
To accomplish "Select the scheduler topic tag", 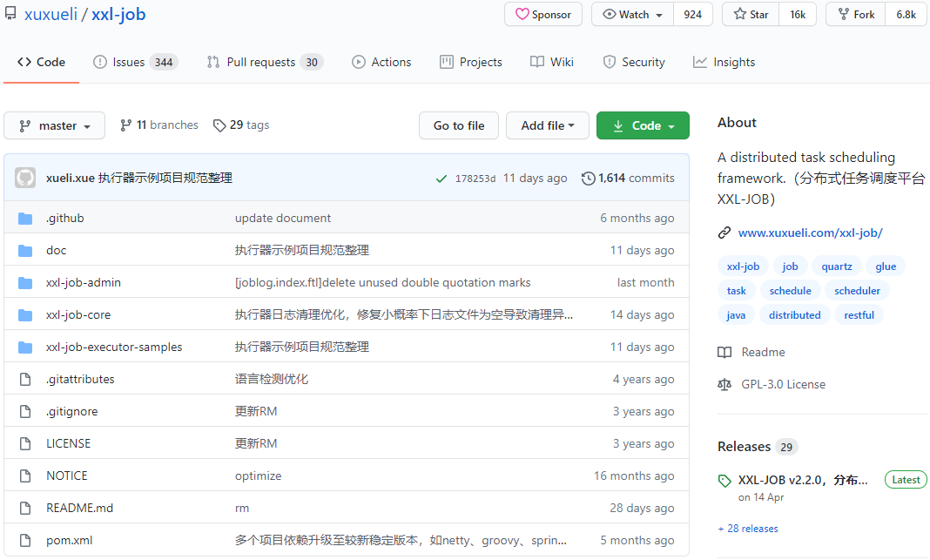I will coord(857,291).
